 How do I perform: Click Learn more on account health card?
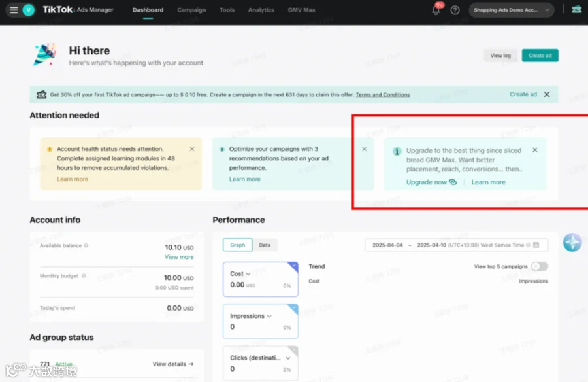click(x=73, y=179)
